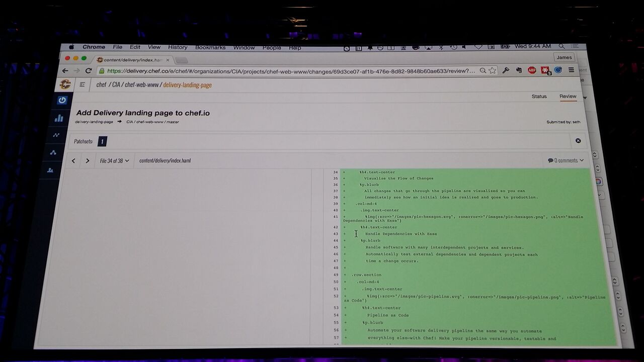Click diff line number 52
This screenshot has height=362, width=644.
[x=337, y=297]
